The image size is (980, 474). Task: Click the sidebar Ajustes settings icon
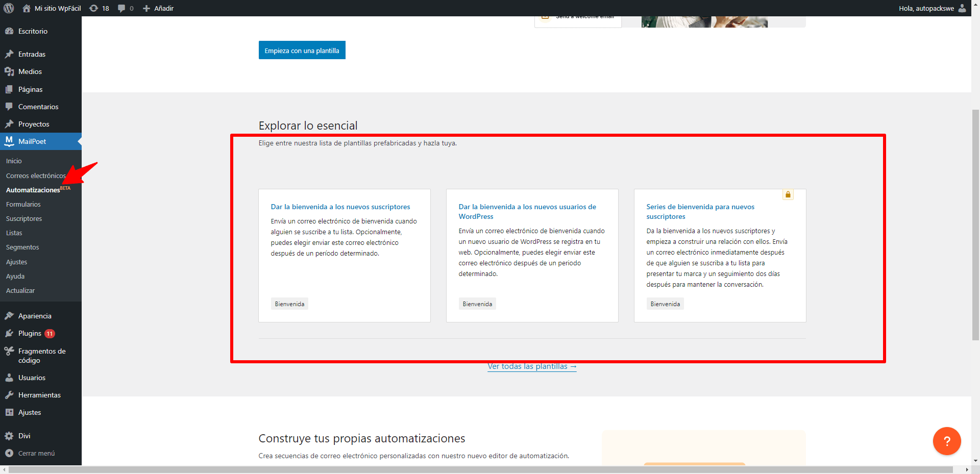pyautogui.click(x=9, y=412)
